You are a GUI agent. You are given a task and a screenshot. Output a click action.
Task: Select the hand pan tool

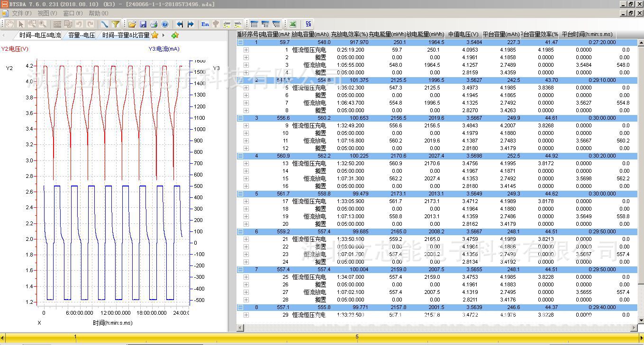(9, 24)
